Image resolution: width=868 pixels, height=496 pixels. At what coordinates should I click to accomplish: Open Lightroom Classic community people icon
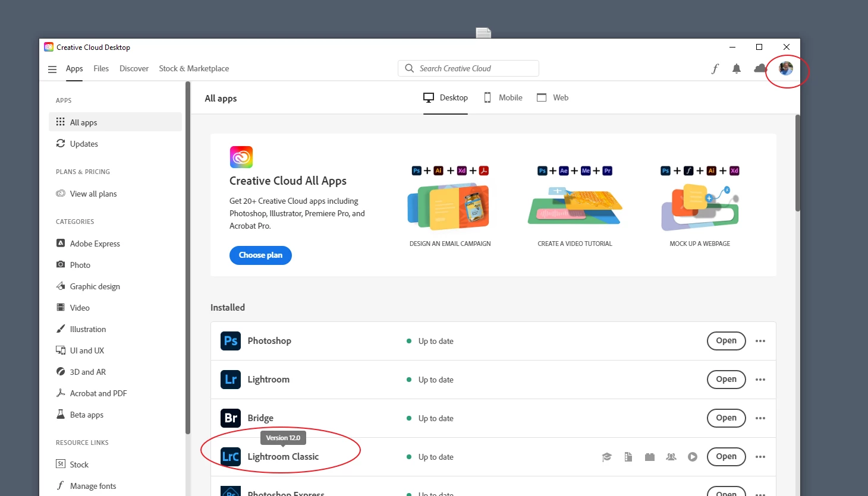(x=671, y=457)
